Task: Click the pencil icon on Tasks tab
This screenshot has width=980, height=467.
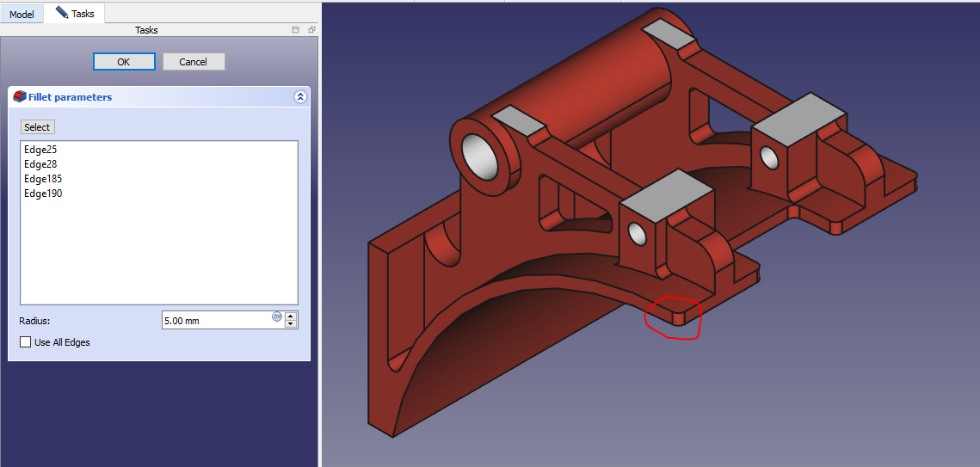Action: pos(61,13)
